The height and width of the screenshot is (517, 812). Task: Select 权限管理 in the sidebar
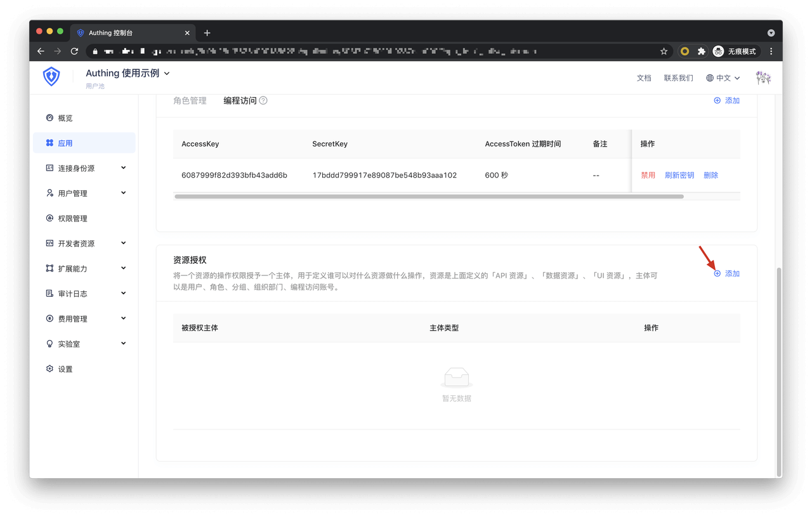point(72,218)
